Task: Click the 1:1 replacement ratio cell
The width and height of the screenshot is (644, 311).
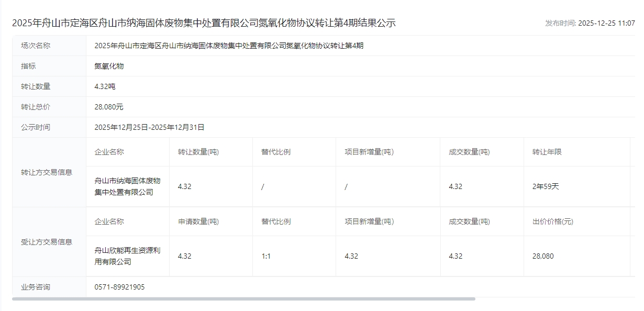Action: pyautogui.click(x=266, y=256)
